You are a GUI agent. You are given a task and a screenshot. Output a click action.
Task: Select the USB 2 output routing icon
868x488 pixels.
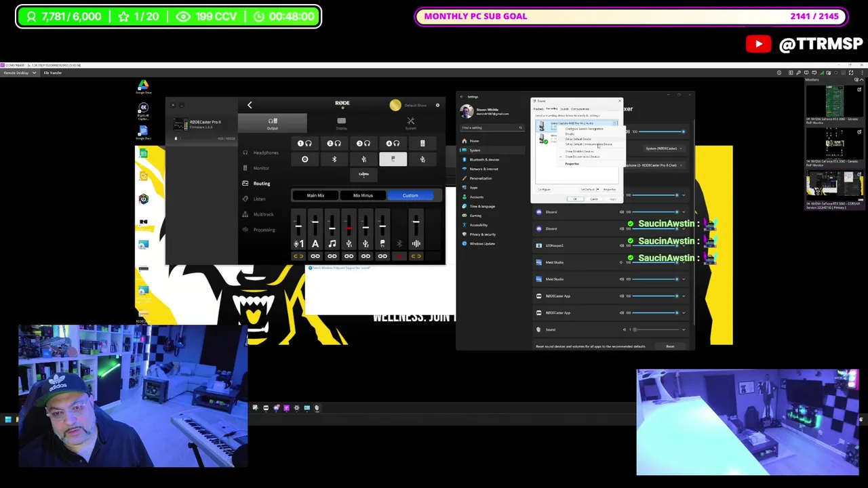click(x=422, y=159)
